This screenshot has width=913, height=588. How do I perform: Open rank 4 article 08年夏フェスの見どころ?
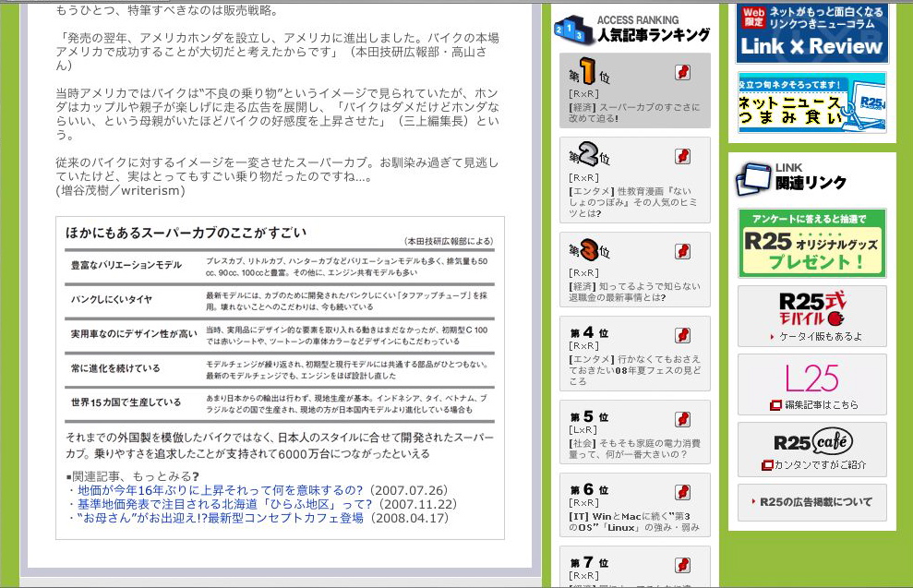point(635,370)
